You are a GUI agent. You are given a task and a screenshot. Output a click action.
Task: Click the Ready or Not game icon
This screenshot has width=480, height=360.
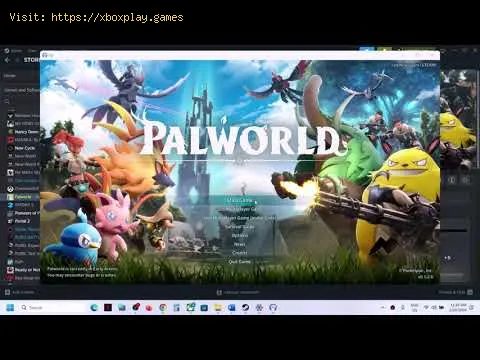coord(10,270)
